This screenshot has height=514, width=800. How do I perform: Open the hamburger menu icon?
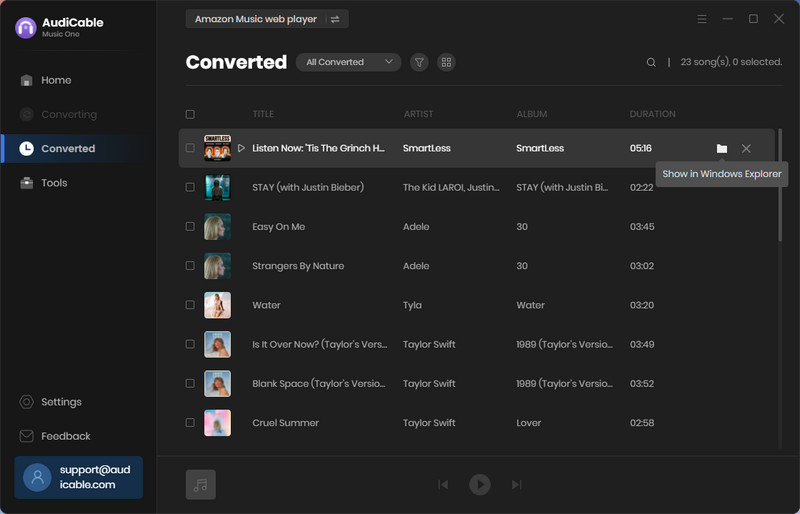702,19
